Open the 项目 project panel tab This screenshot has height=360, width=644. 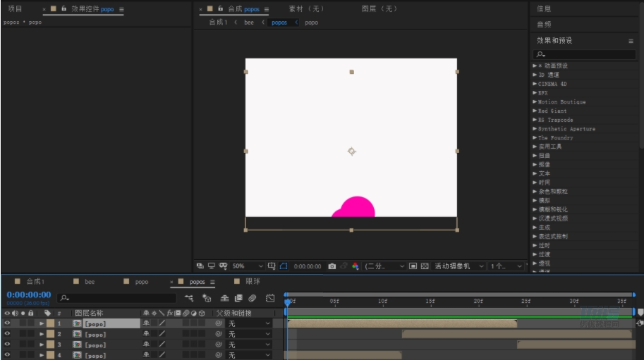click(x=16, y=8)
